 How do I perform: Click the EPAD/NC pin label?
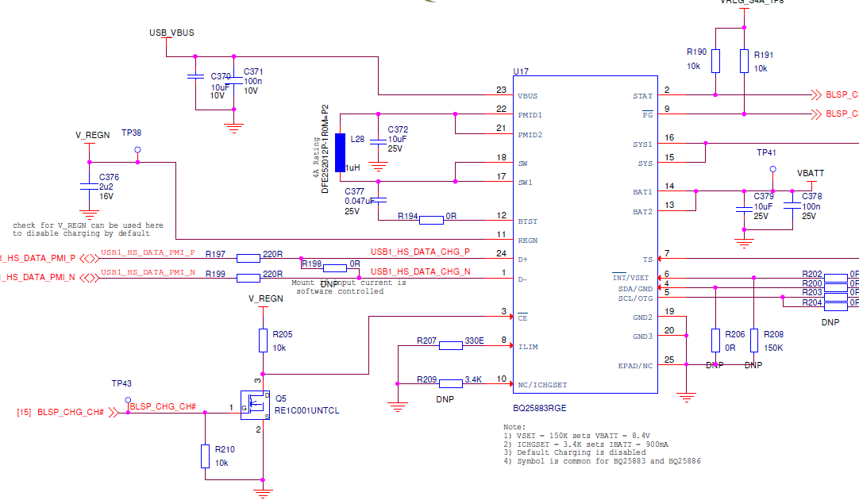(635, 366)
